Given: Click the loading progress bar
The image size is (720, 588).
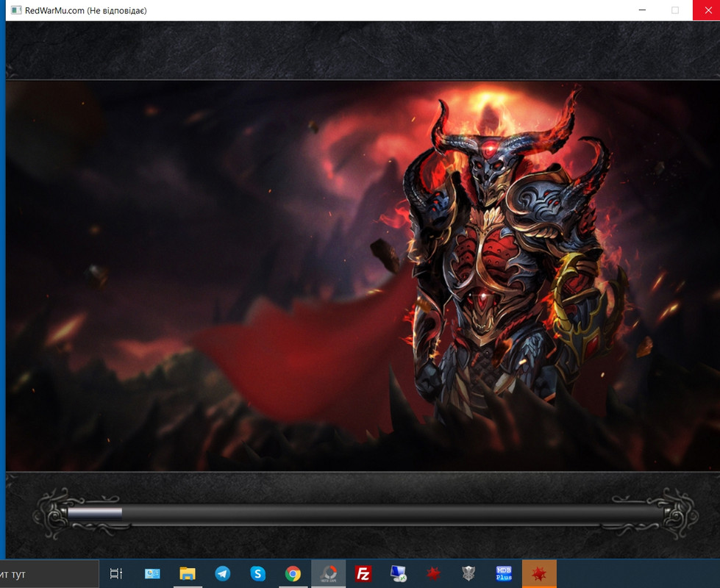Looking at the screenshot, I should click(365, 514).
